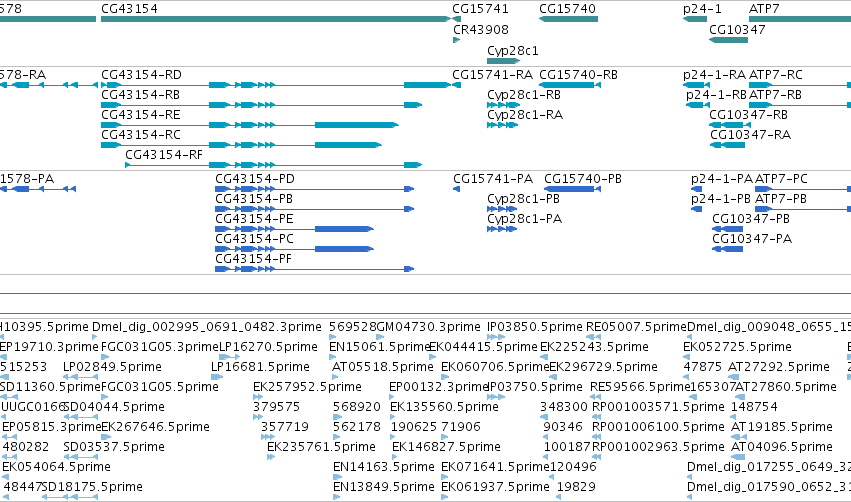The image size is (851, 502).
Task: Select the EK054064.5prime EST label
Action: 56,467
